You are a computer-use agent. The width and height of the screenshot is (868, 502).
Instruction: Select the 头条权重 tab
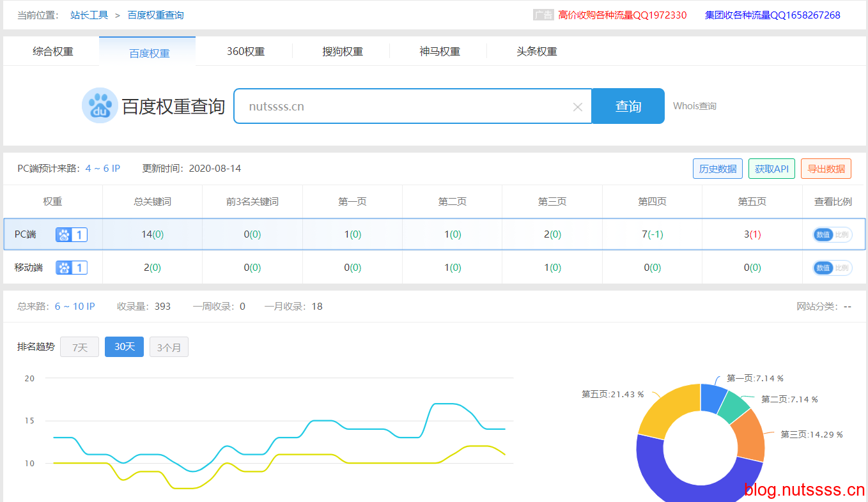pos(537,52)
